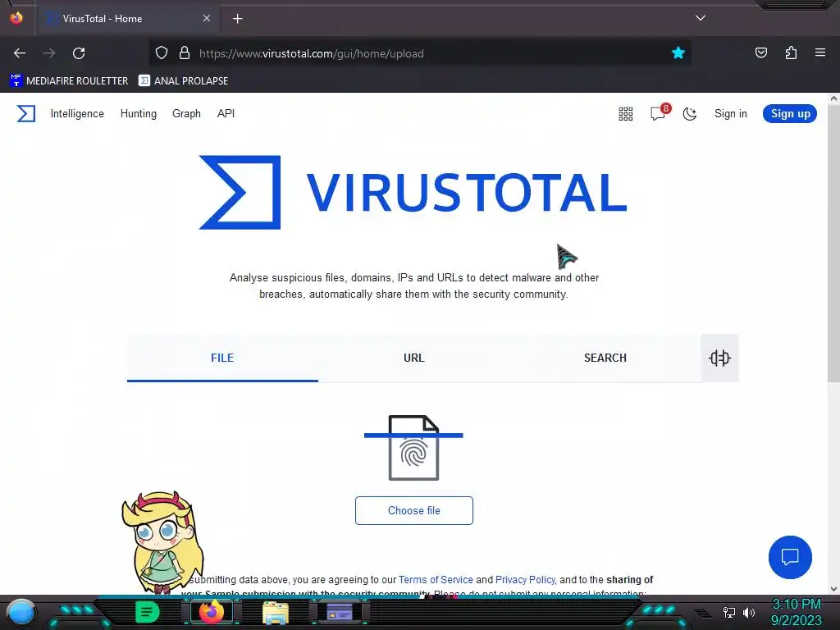The width and height of the screenshot is (840, 630).
Task: Click the Choose file button
Action: coord(414,510)
